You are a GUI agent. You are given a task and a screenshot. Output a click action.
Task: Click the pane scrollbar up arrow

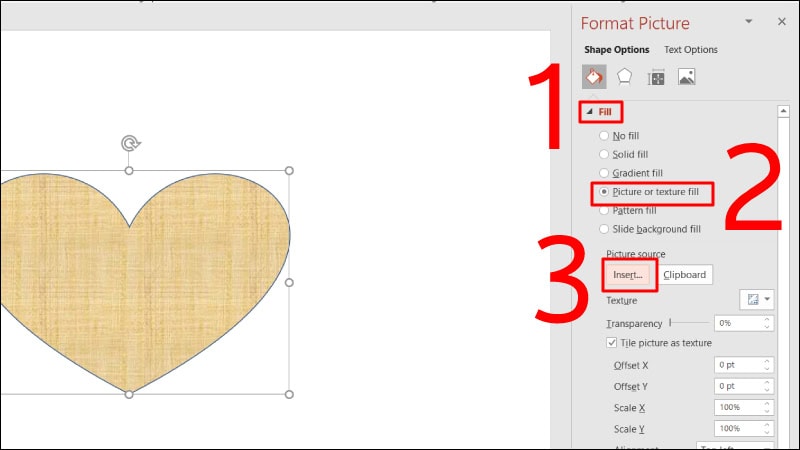click(784, 111)
